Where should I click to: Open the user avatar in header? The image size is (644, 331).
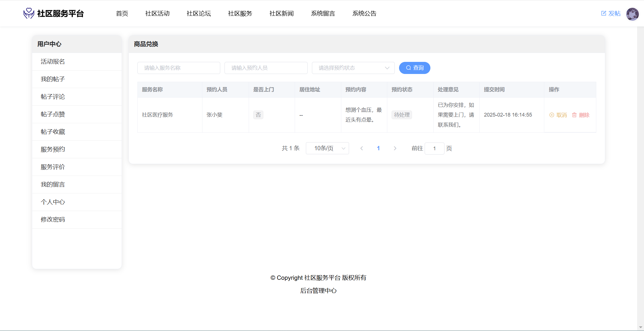pyautogui.click(x=632, y=14)
